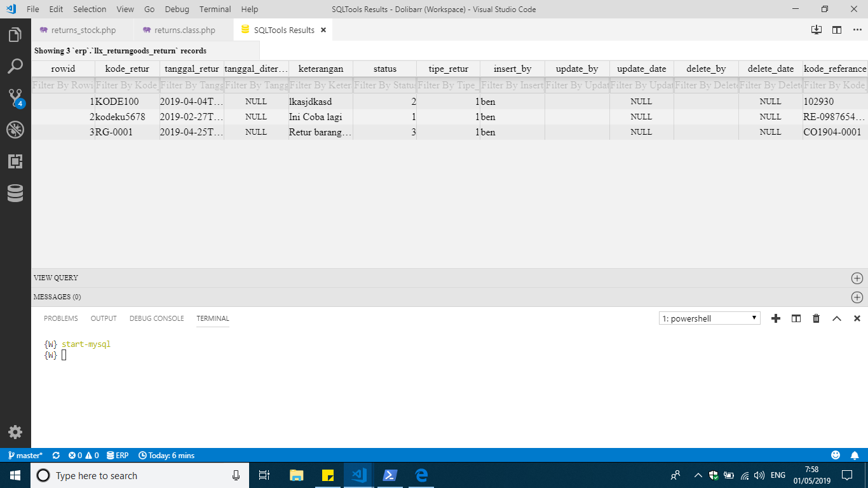Close the SQLTools Results tab
This screenshot has width=868, height=488.
[x=323, y=30]
